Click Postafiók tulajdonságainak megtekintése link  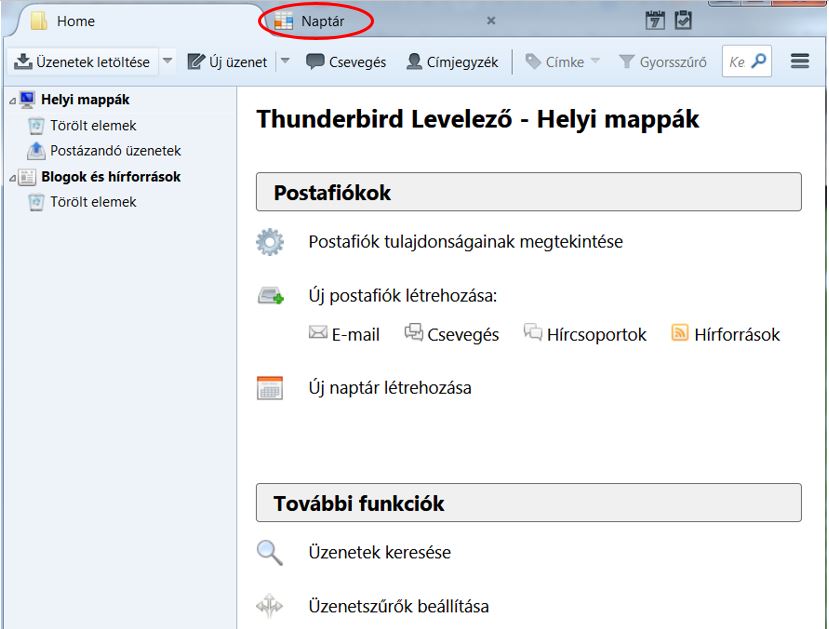[x=465, y=242]
